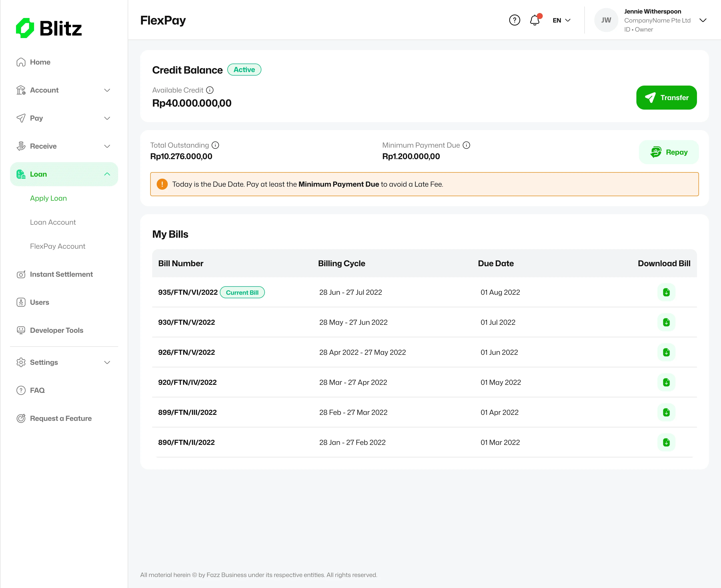
Task: Click the Loan icon in sidebar
Action: [x=21, y=174]
